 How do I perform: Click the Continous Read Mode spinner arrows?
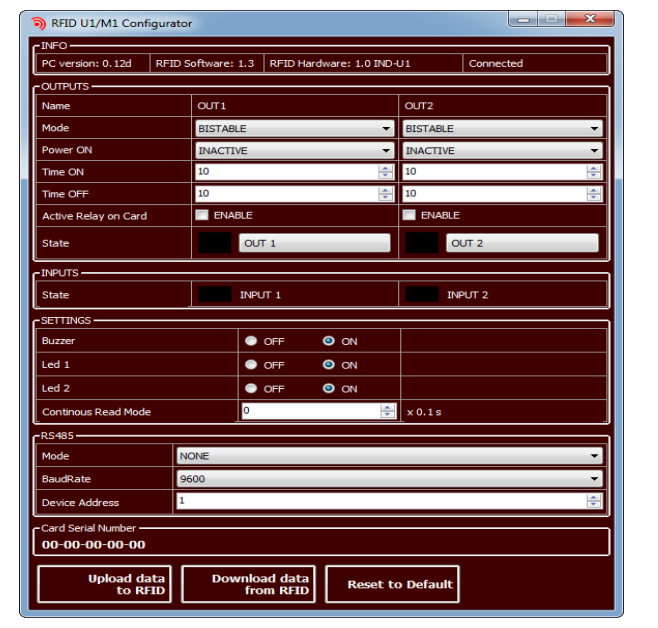pos(388,411)
